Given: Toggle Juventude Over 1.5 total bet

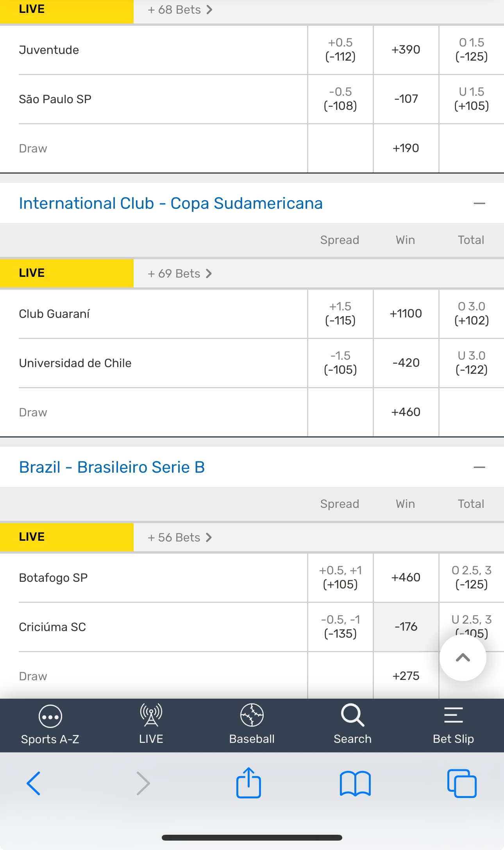Looking at the screenshot, I should click(472, 50).
